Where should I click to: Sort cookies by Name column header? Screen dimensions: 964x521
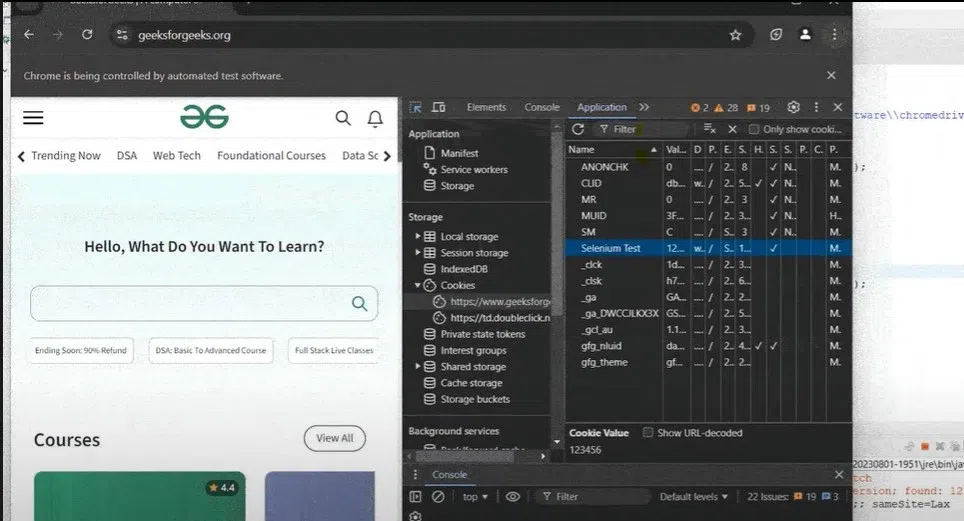point(613,149)
